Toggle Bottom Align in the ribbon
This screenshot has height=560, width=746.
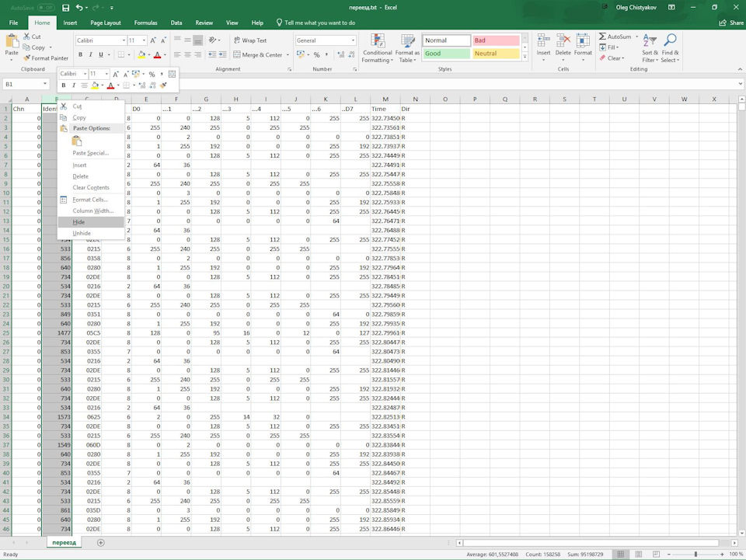tap(198, 40)
